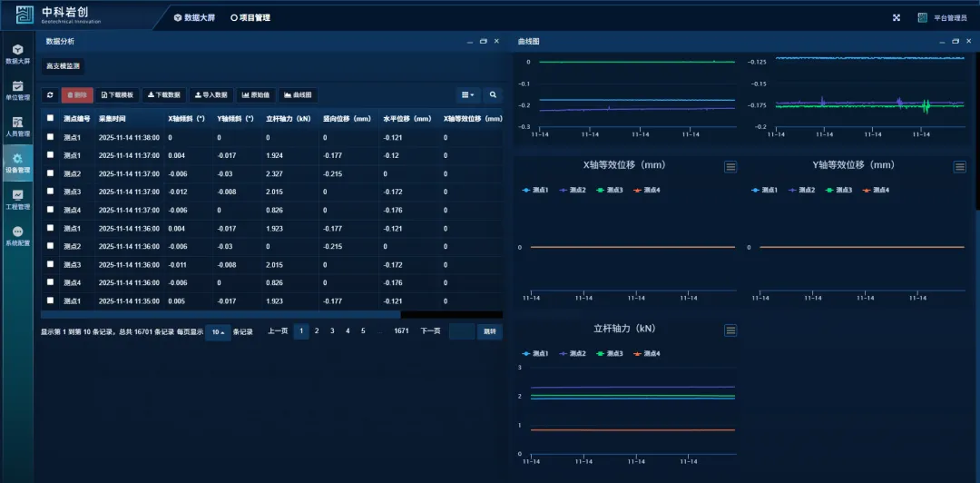980x483 pixels.
Task: Click the 导入数据 button
Action: 211,94
